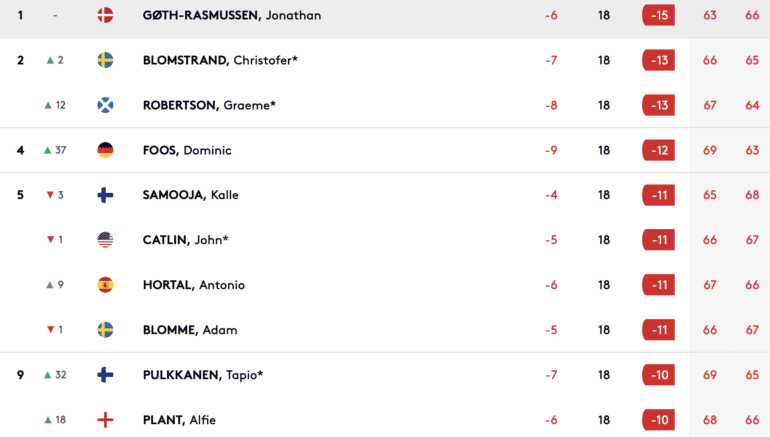The image size is (770, 437).
Task: Click Denmark flag icon beside Gøth-Rasmussen
Action: coord(105,15)
